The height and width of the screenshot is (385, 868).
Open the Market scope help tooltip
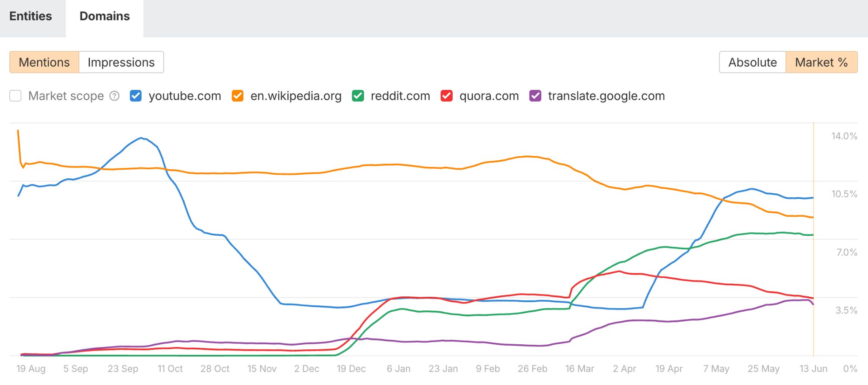click(x=114, y=96)
